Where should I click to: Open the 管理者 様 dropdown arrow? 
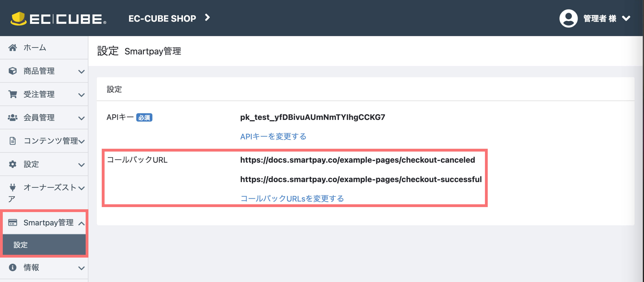click(626, 19)
